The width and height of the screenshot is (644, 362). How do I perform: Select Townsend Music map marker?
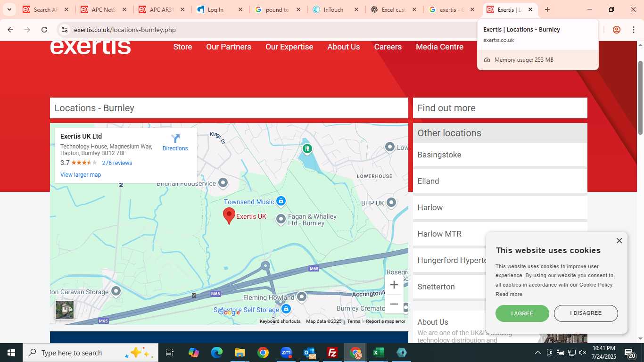[281, 201]
